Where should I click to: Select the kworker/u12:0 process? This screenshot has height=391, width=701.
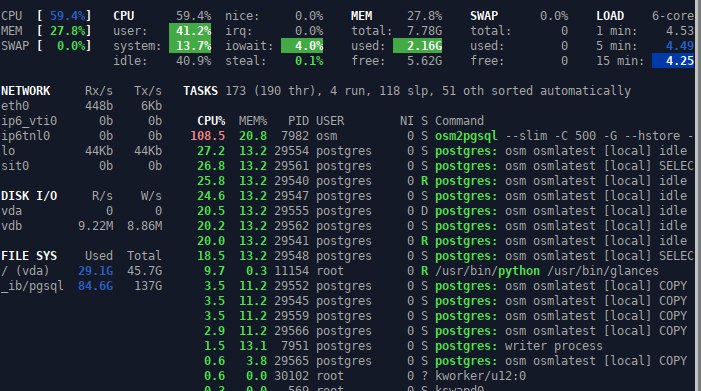click(x=480, y=376)
